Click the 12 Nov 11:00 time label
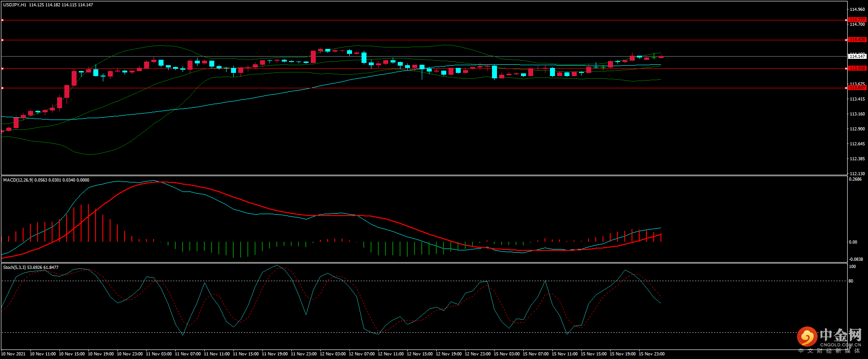This screenshot has height=359, width=868. [x=391, y=354]
